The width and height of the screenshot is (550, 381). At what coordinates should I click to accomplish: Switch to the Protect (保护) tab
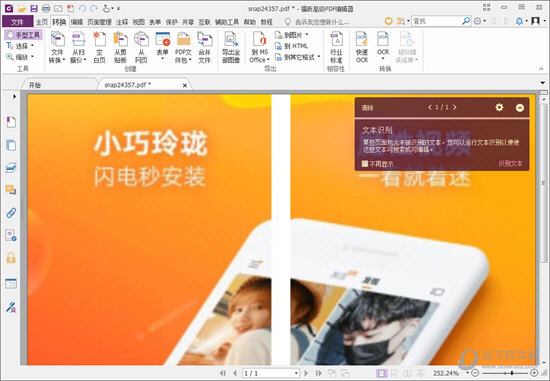[172, 22]
